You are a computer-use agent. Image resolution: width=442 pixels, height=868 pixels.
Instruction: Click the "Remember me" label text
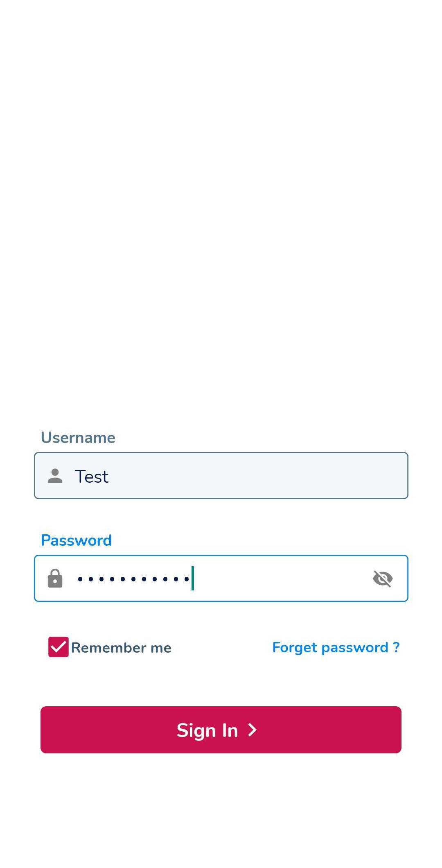point(121,648)
